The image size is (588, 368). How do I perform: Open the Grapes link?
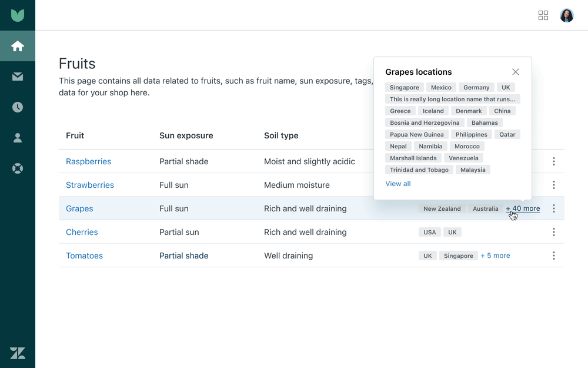79,208
